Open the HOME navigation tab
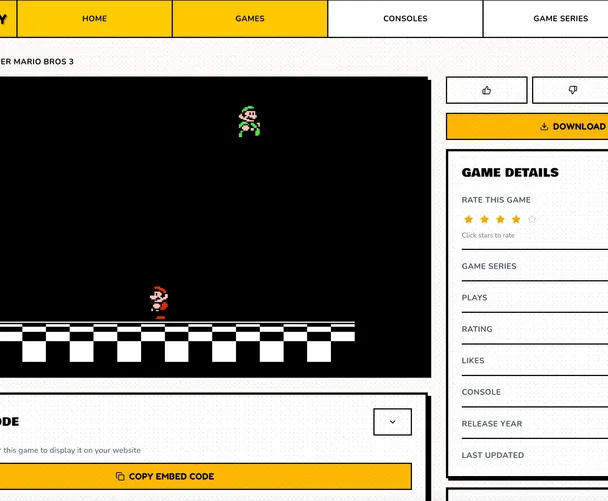The image size is (608, 501). coord(95,19)
